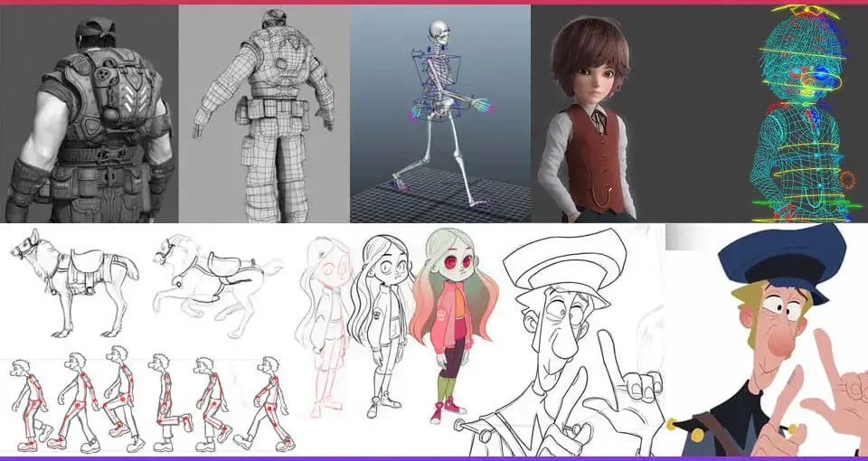This screenshot has height=461, width=868.
Task: Select the walking skeleton rig image
Action: click(440, 114)
